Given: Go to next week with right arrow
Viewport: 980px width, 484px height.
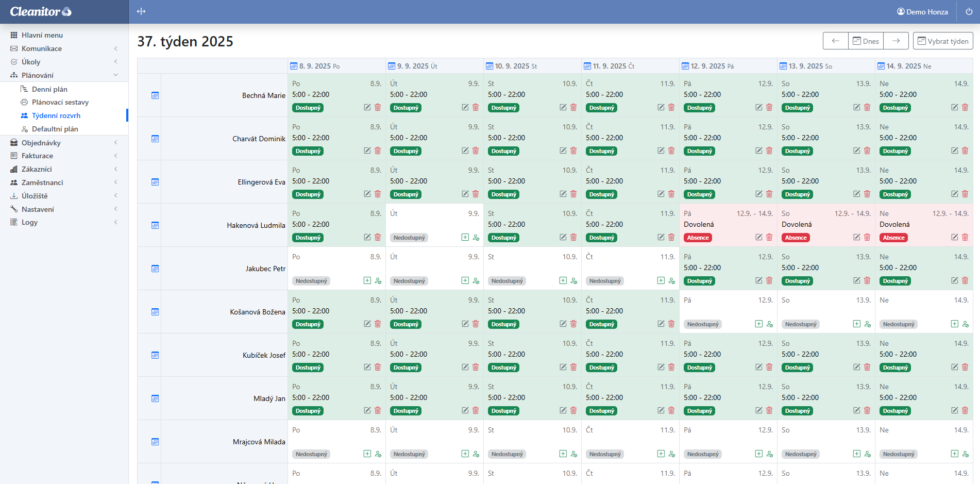Looking at the screenshot, I should (896, 41).
